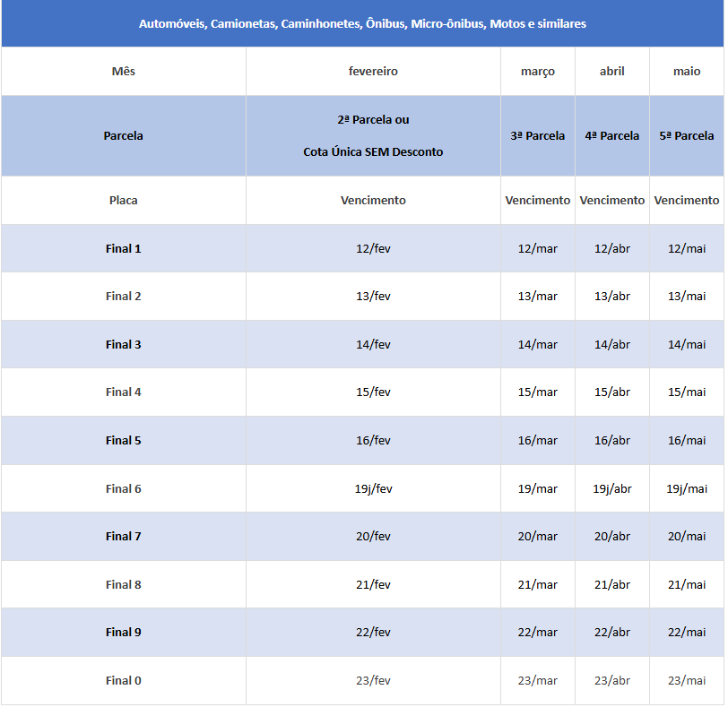Click the 'março' column header
Viewport: 728px width, 707px height.
pyautogui.click(x=537, y=72)
